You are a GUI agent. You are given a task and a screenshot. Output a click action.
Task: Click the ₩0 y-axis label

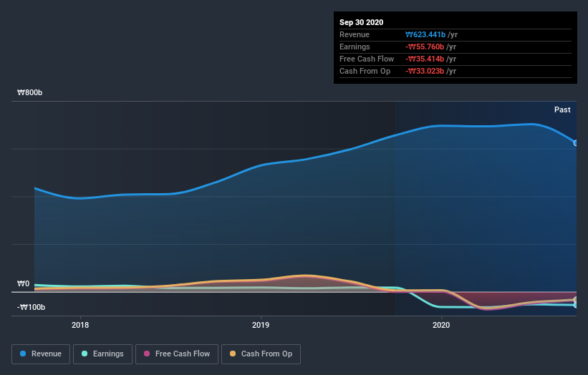click(x=23, y=283)
